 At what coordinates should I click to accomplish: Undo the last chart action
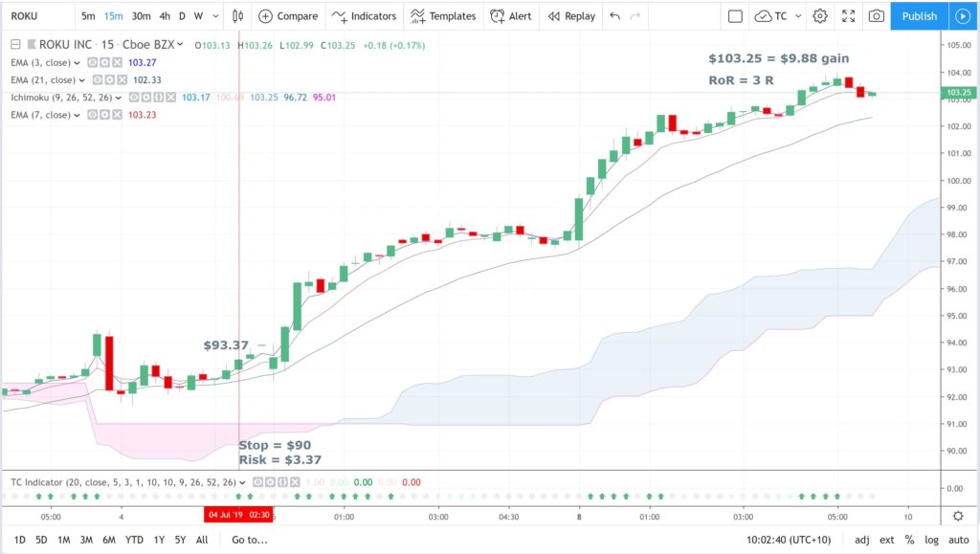615,16
